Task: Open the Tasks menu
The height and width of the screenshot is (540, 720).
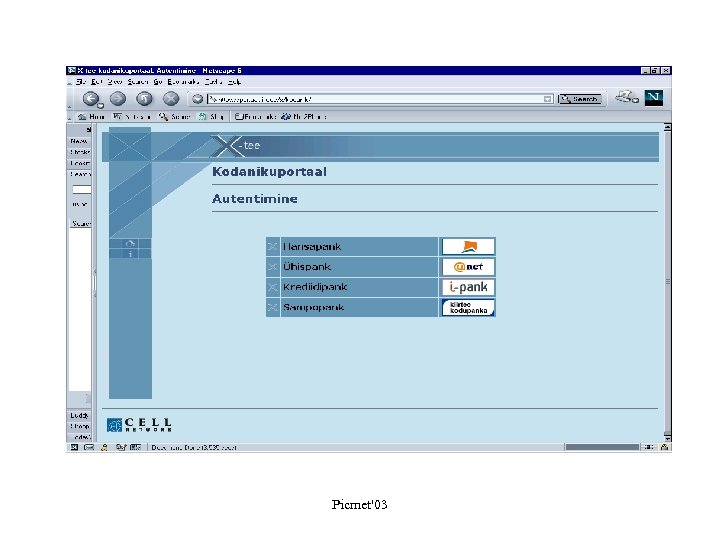Action: [213, 82]
